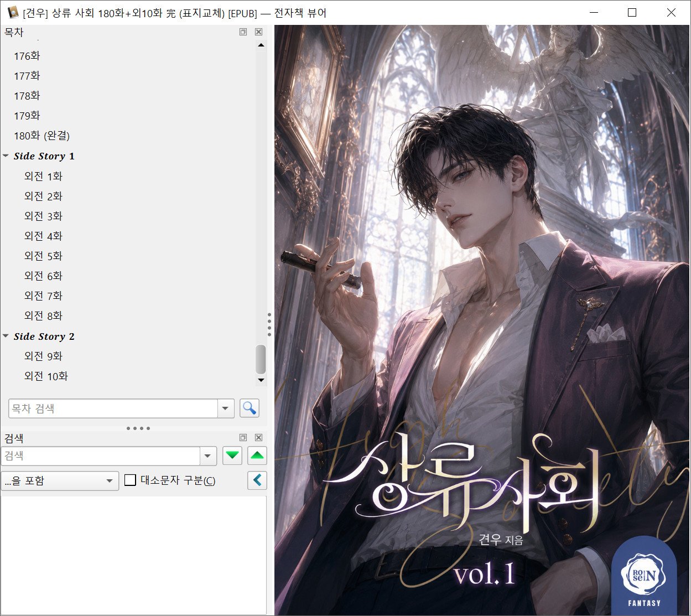
Task: Open 외전 5화
Action: click(x=43, y=256)
